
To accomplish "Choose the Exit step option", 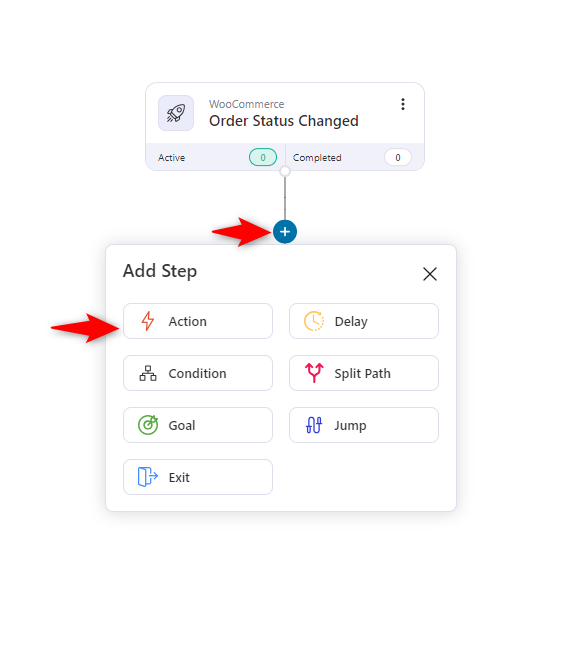I will pyautogui.click(x=198, y=477).
